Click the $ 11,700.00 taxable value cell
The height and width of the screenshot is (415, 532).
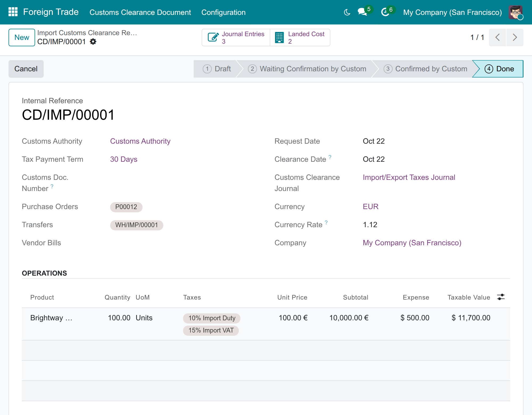click(471, 318)
